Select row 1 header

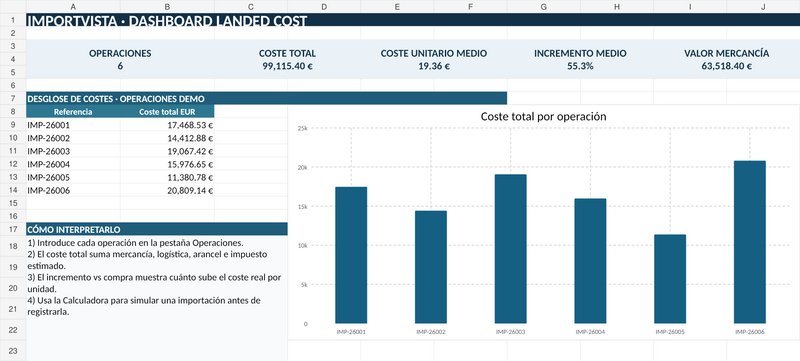click(x=13, y=20)
